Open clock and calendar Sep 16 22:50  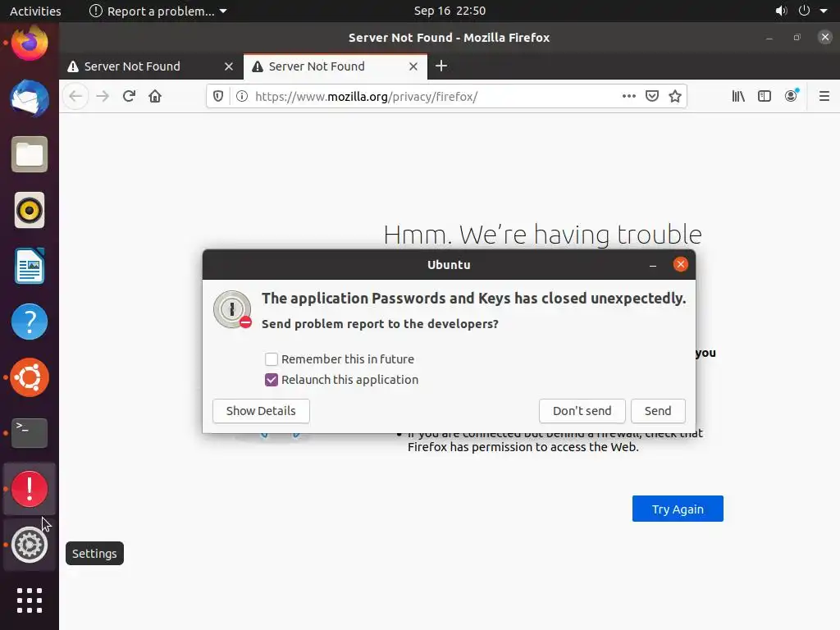click(x=450, y=11)
